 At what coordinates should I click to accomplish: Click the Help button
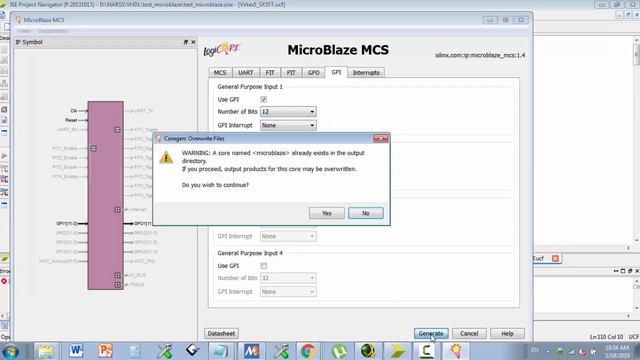[507, 333]
